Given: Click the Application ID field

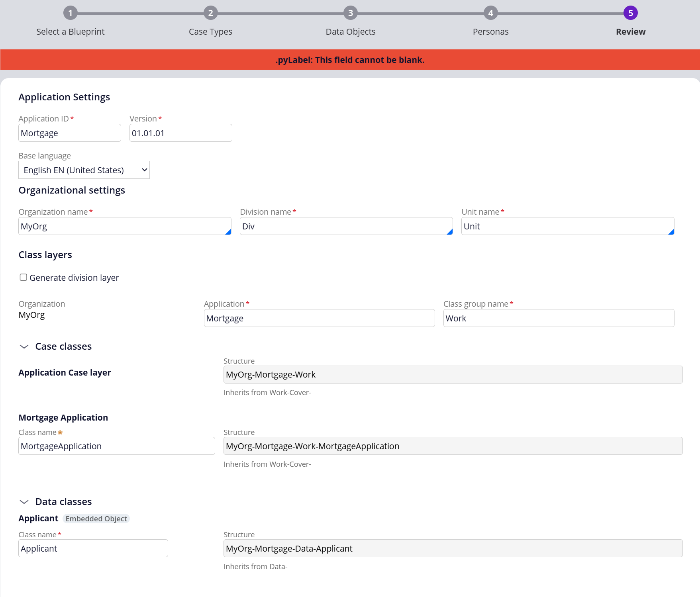Looking at the screenshot, I should point(70,133).
